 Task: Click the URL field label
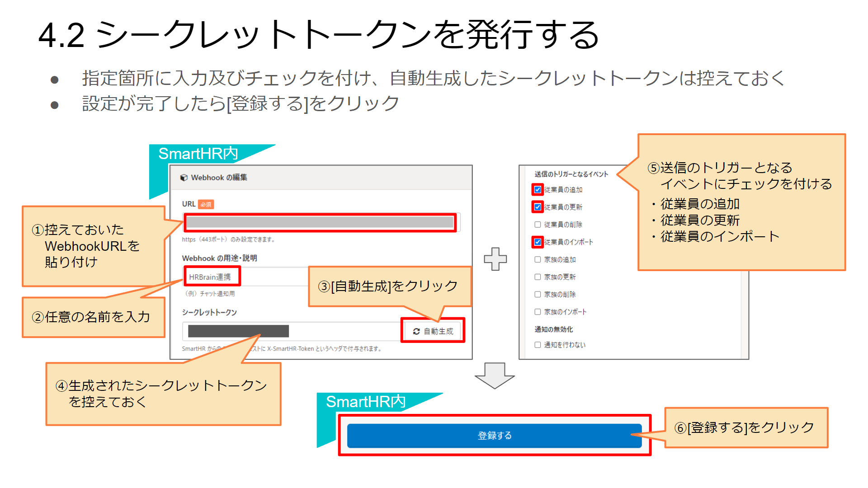(189, 204)
